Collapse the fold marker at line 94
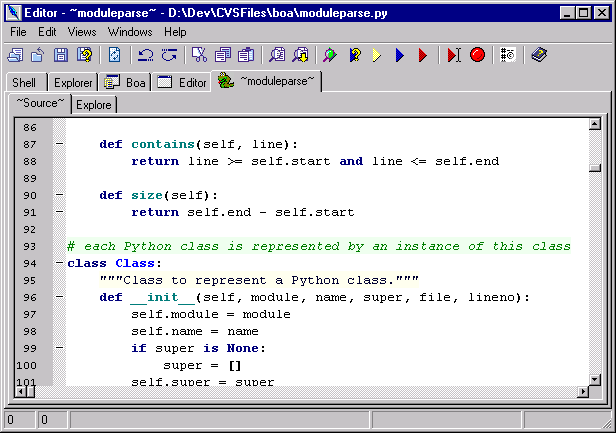Screen dimensions: 616x433 coord(59,263)
